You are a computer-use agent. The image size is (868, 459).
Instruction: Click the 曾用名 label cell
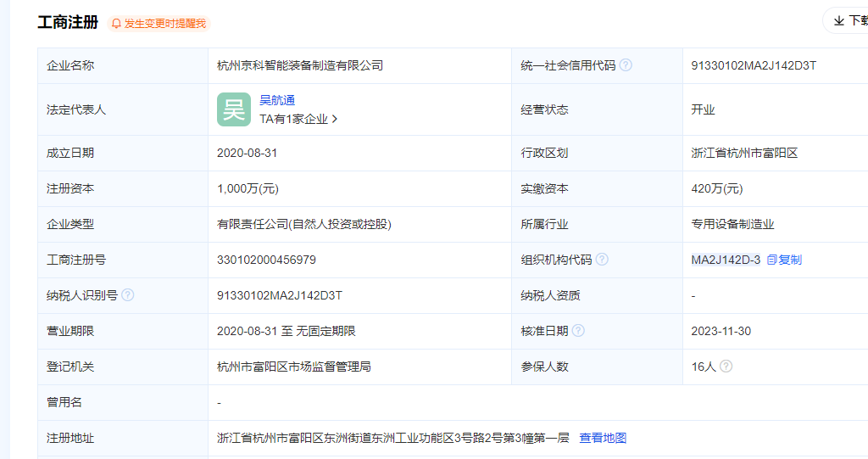pos(123,402)
